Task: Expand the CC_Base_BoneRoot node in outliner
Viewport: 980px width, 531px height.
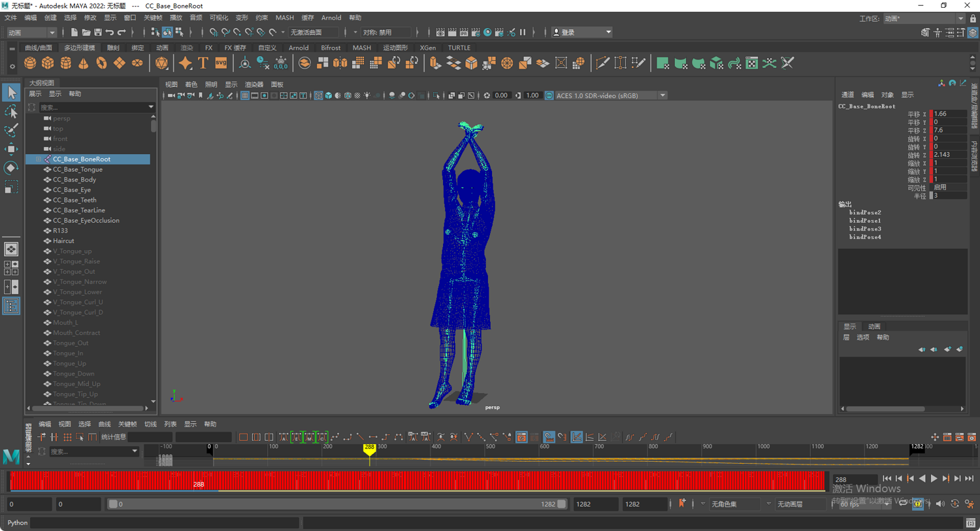Action: tap(39, 159)
